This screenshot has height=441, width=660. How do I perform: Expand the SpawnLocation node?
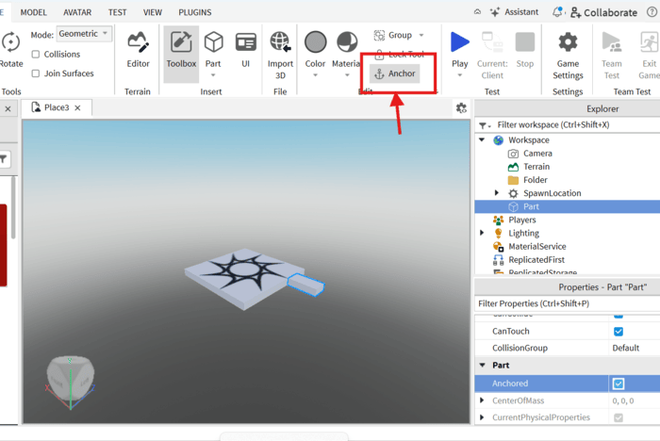point(497,193)
